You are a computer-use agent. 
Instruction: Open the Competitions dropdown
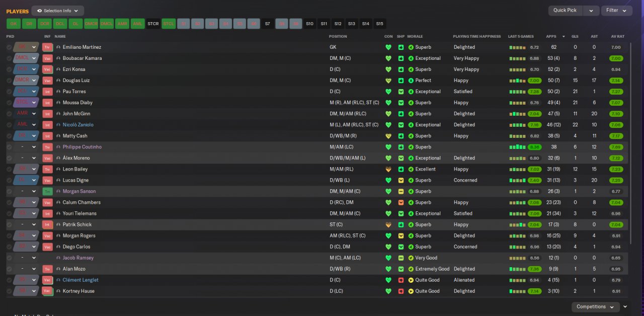click(x=595, y=306)
